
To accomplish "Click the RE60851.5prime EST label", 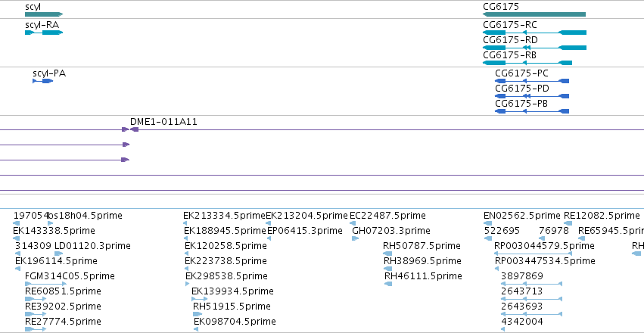I will (63, 291).
